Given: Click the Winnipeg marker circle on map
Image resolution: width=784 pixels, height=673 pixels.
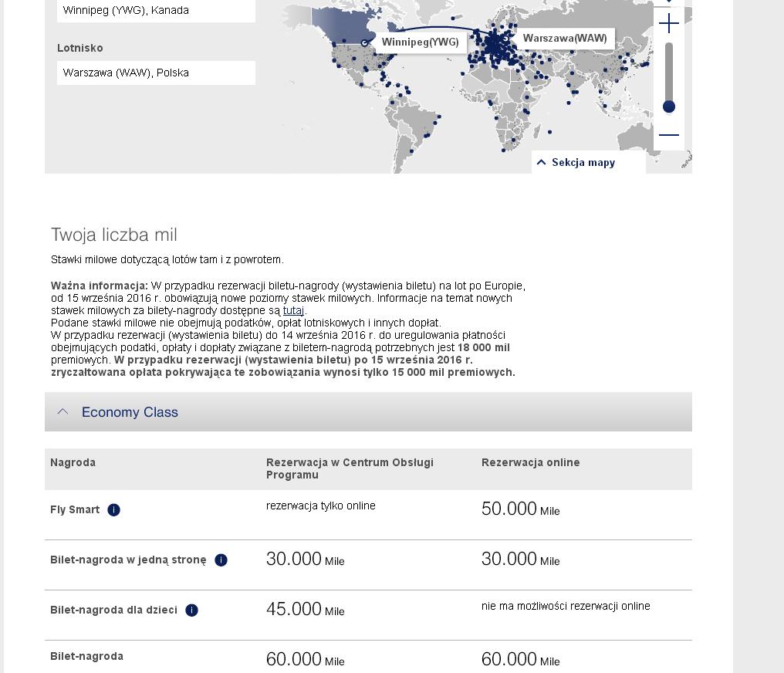Looking at the screenshot, I should click(364, 43).
